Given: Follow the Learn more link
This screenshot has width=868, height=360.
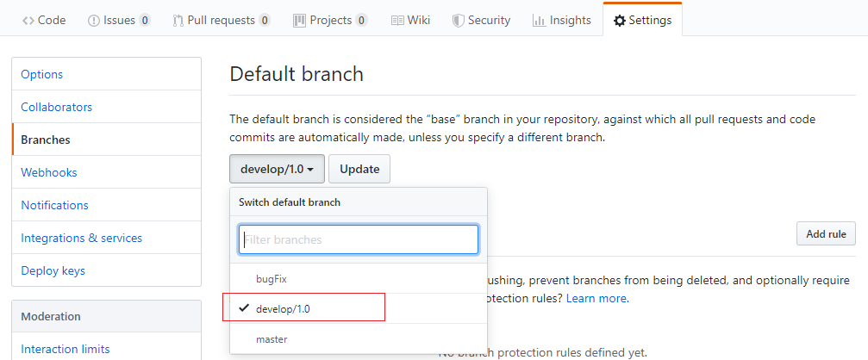Looking at the screenshot, I should point(596,298).
